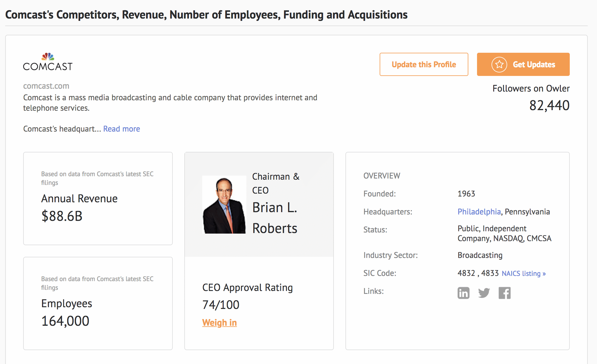Open Comcast's Facebook link icon

pos(505,293)
